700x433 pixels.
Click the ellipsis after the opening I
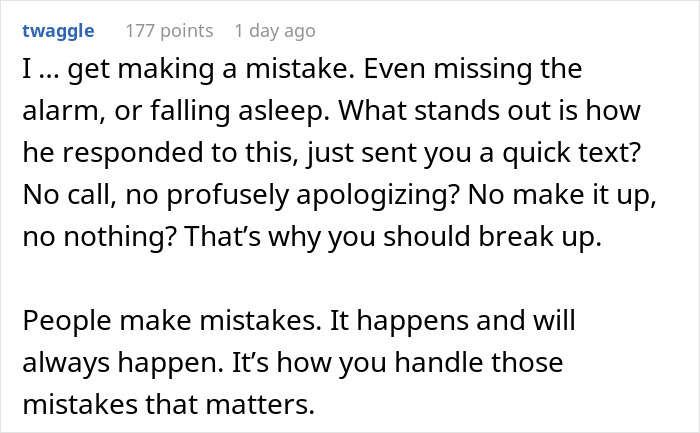[x=59, y=71]
